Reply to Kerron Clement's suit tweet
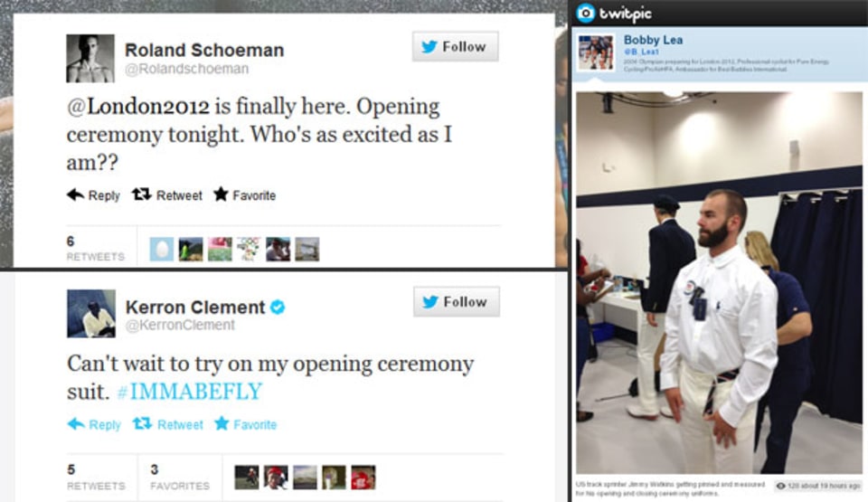 [x=93, y=424]
